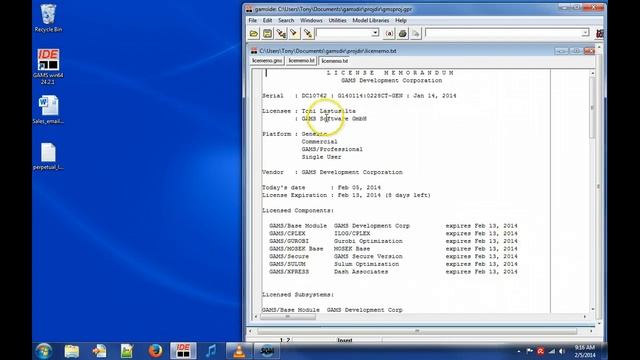Image resolution: width=640 pixels, height=360 pixels.
Task: Open the Model Libraries menu
Action: coord(371,20)
